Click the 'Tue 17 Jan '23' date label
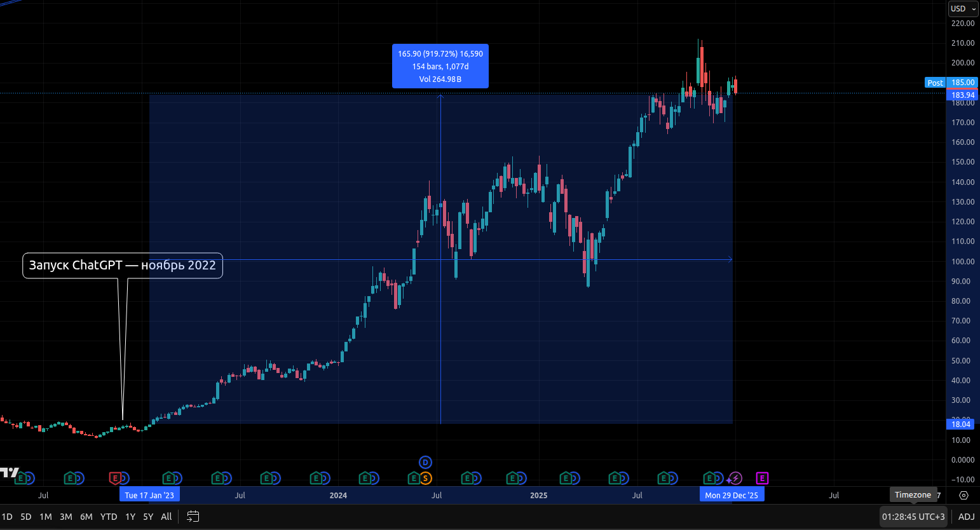980x530 pixels. [x=149, y=495]
